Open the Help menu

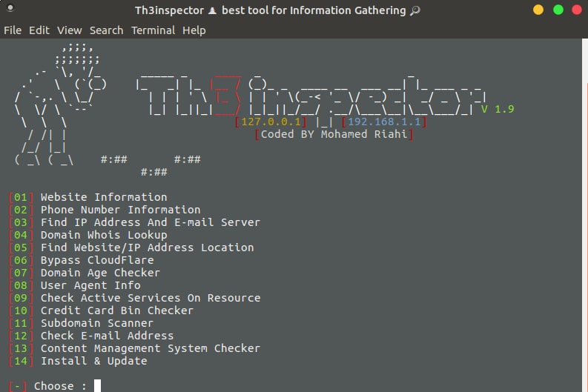(x=194, y=30)
